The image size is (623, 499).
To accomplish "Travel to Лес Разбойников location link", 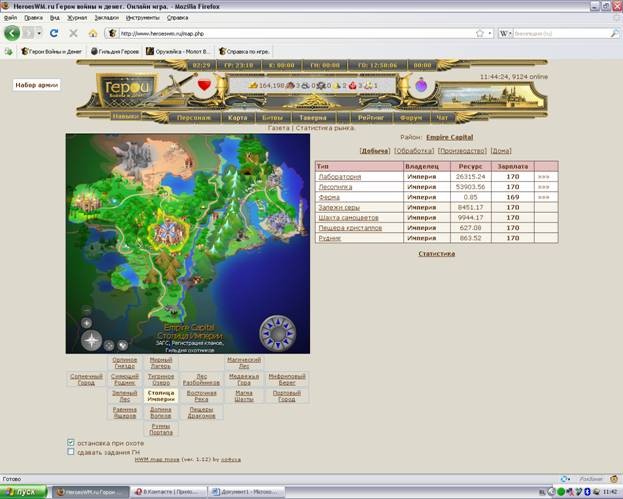I will (201, 379).
